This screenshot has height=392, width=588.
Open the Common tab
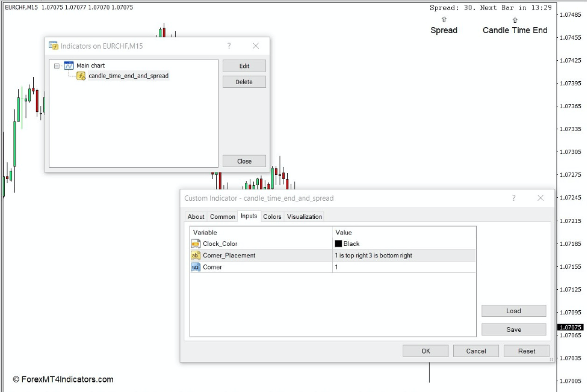223,216
